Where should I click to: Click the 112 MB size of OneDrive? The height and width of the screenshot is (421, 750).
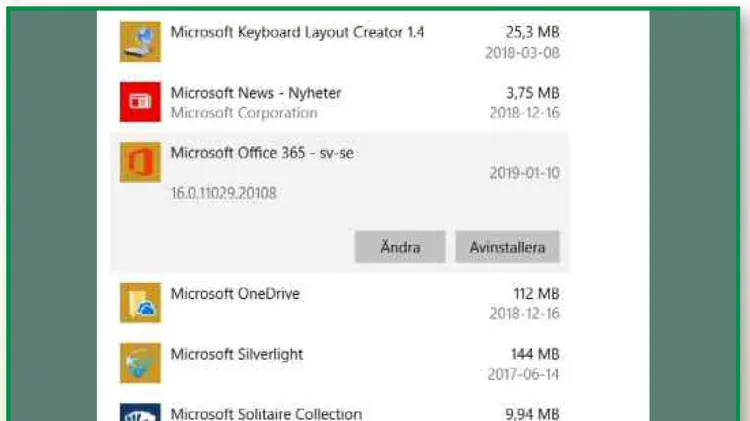coord(536,293)
